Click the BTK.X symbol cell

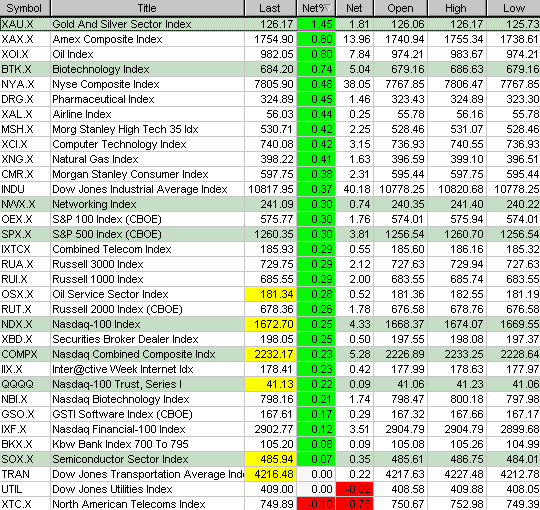(25, 69)
